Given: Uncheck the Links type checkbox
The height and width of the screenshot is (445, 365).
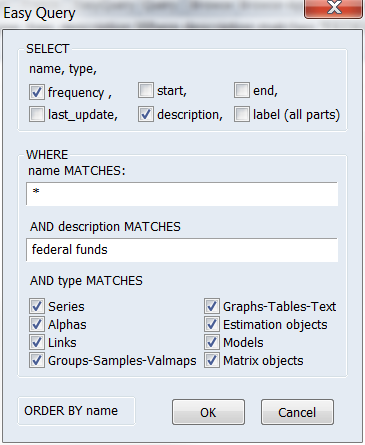Looking at the screenshot, I should click(37, 342).
